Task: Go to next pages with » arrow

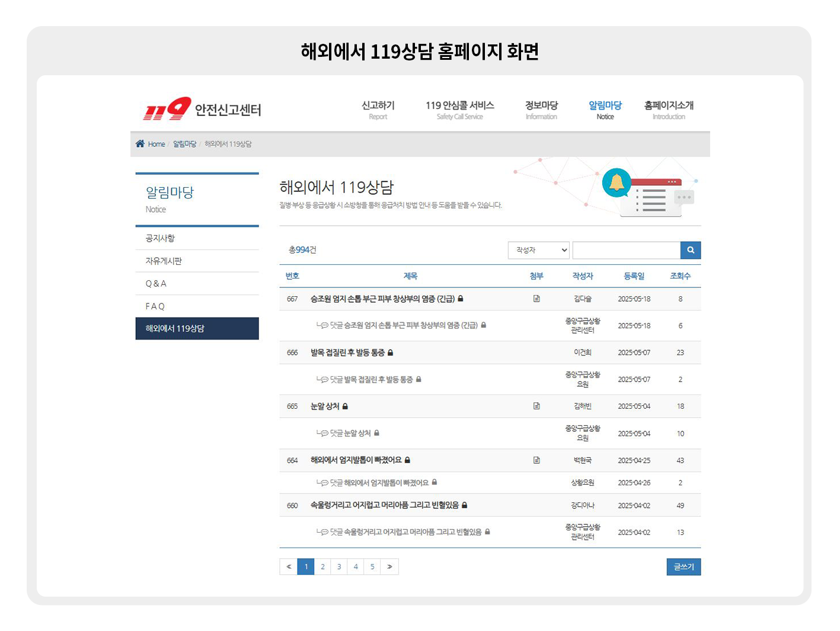Action: coord(389,567)
